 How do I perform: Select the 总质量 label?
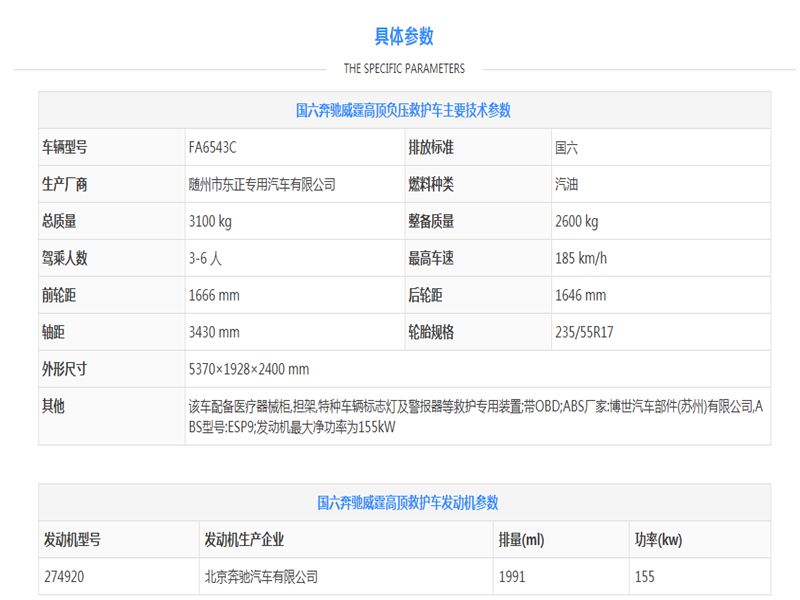pyautogui.click(x=59, y=221)
